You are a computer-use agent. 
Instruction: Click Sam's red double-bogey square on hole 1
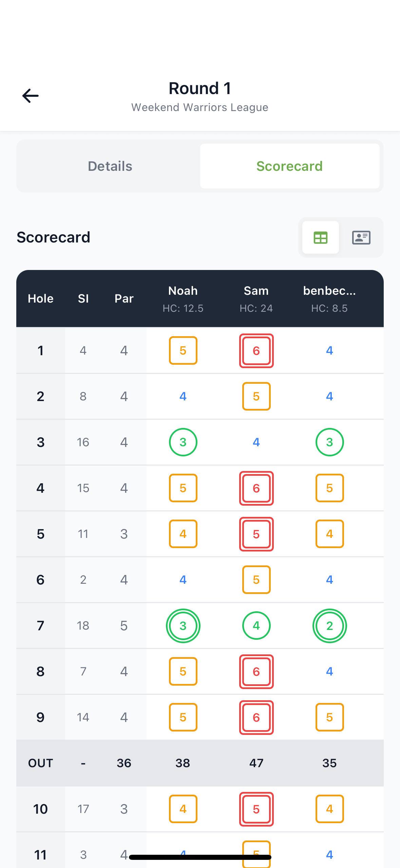tap(256, 351)
